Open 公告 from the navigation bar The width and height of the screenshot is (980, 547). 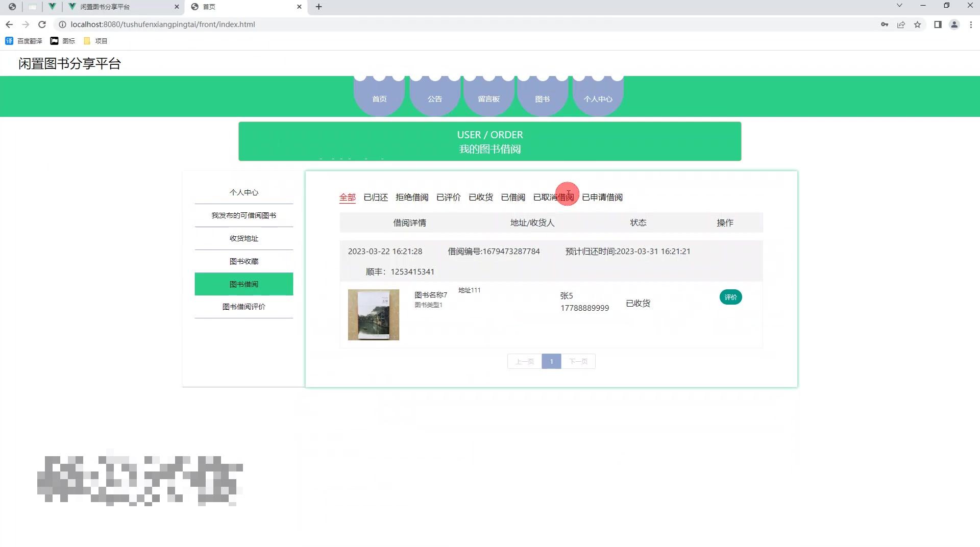[434, 99]
